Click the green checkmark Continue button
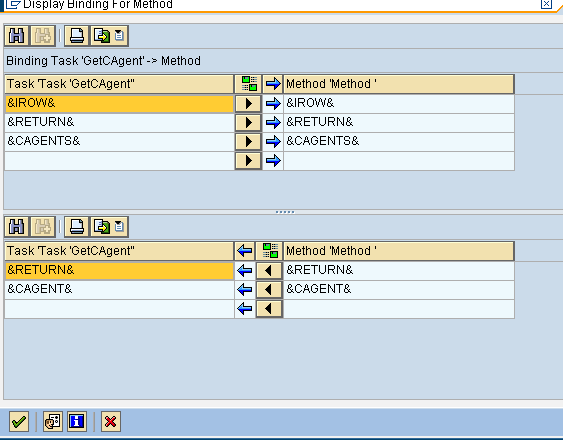Screen dimensions: 563x440 (19, 421)
